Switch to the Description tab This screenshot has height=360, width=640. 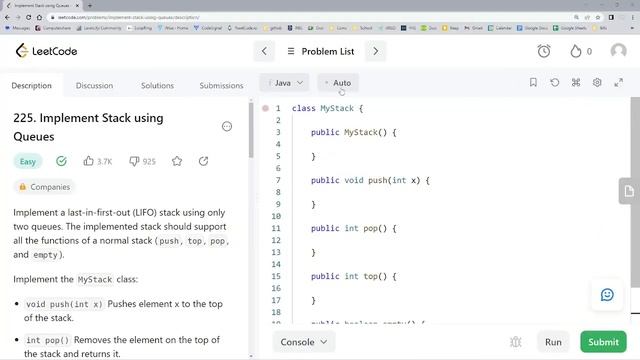click(31, 86)
